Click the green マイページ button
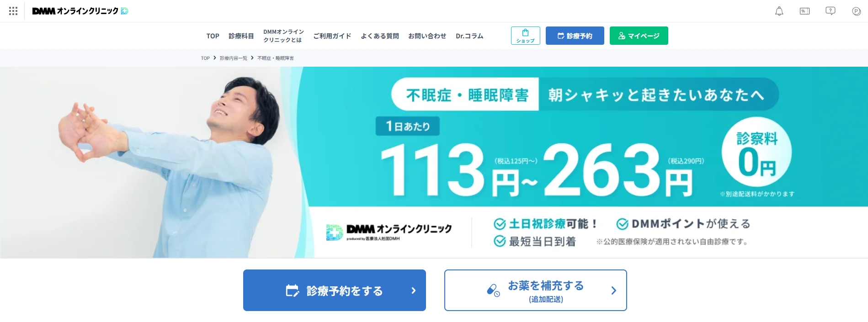This screenshot has width=868, height=322. [639, 36]
